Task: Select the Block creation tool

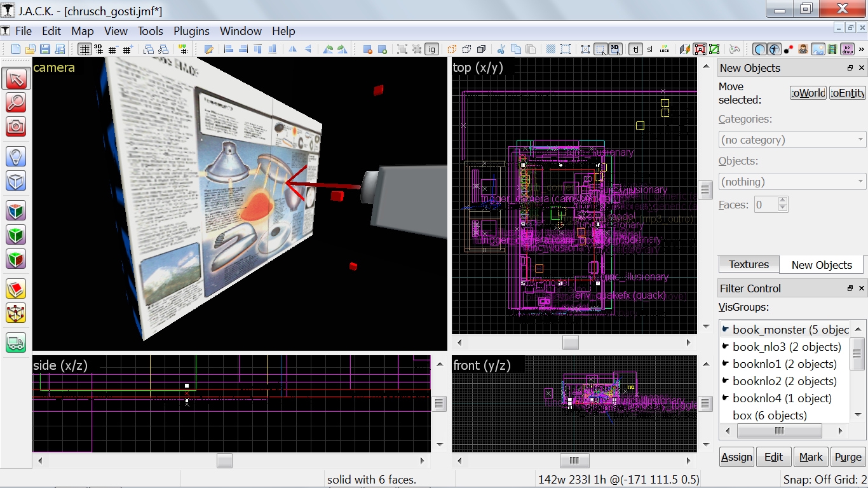Action: [x=16, y=180]
